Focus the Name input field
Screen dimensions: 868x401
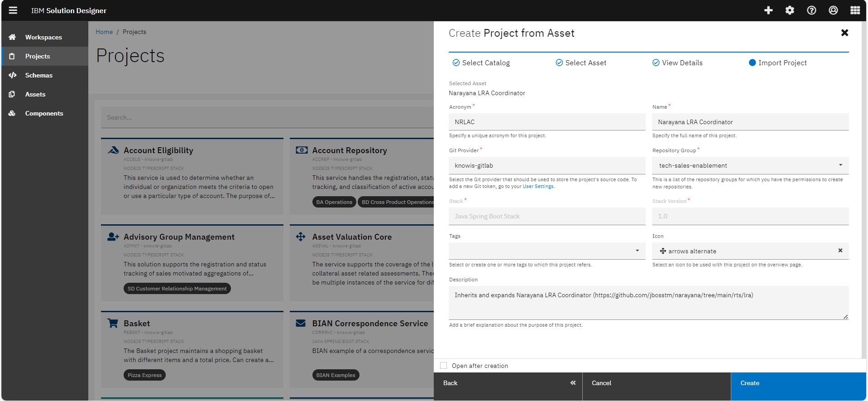pyautogui.click(x=750, y=122)
